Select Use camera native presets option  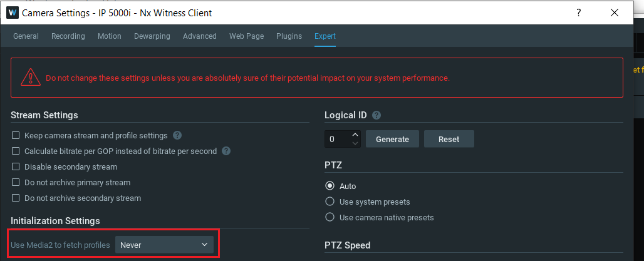click(x=330, y=217)
